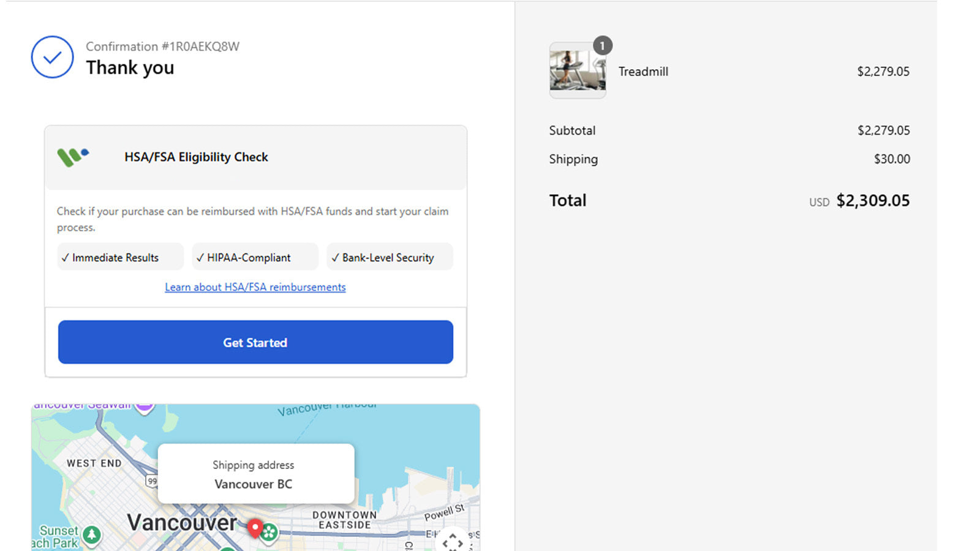
Task: Click the Confirmation #1R0AEKQ8W text
Action: coord(162,47)
